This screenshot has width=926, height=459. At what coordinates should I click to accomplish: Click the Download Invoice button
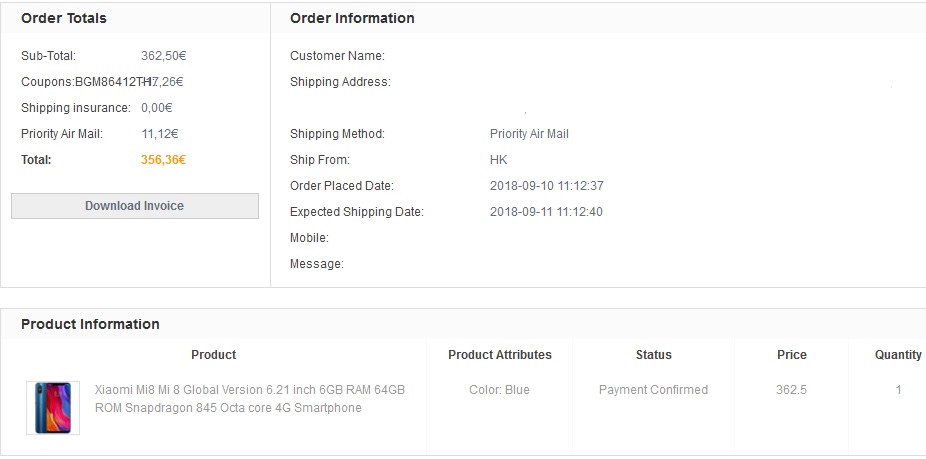(134, 206)
